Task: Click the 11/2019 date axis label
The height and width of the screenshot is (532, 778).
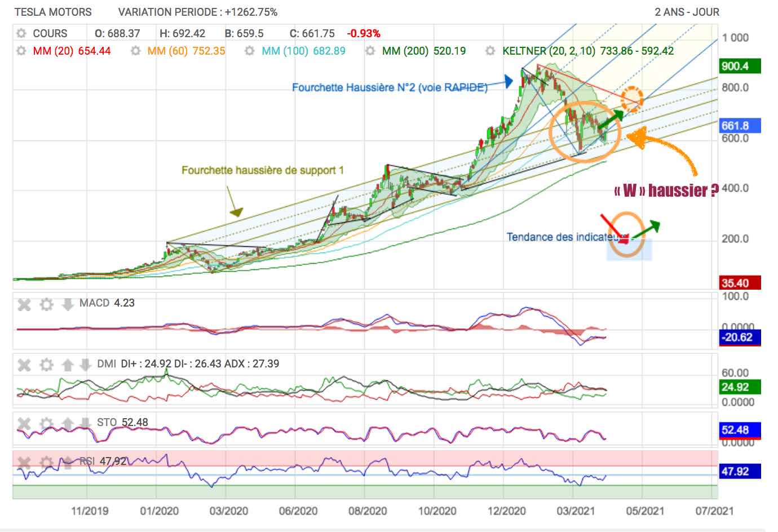Action: [90, 511]
